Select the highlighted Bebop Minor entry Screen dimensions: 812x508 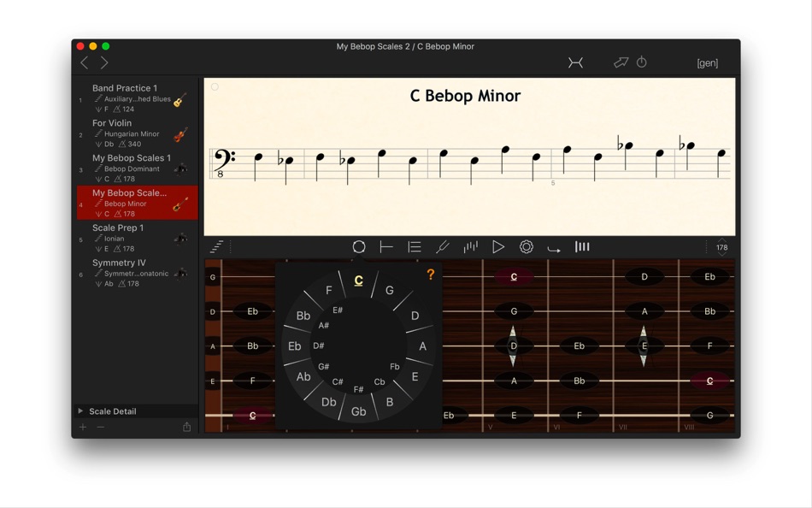point(138,203)
